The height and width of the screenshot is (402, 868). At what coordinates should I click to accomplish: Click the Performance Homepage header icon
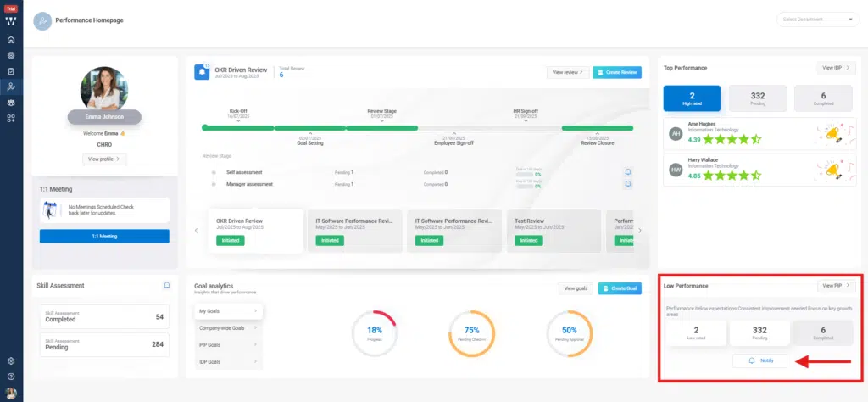tap(42, 21)
